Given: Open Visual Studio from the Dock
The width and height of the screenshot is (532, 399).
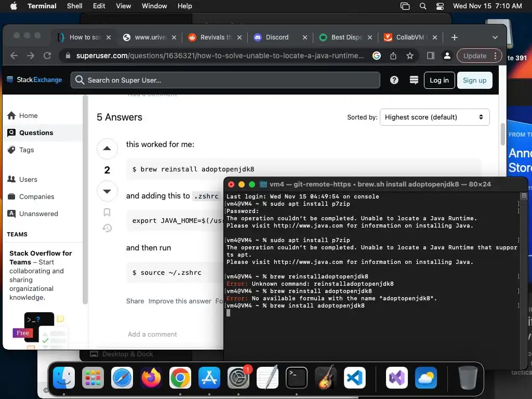Looking at the screenshot, I should (397, 378).
